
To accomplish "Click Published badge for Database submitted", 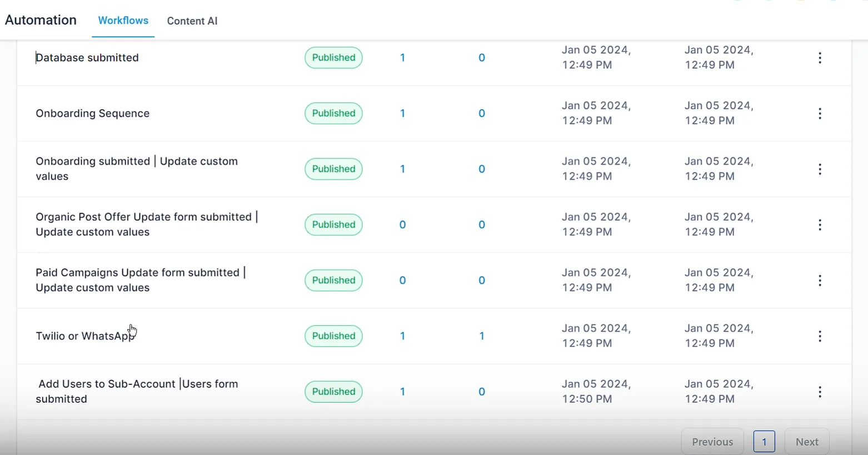I will [333, 58].
